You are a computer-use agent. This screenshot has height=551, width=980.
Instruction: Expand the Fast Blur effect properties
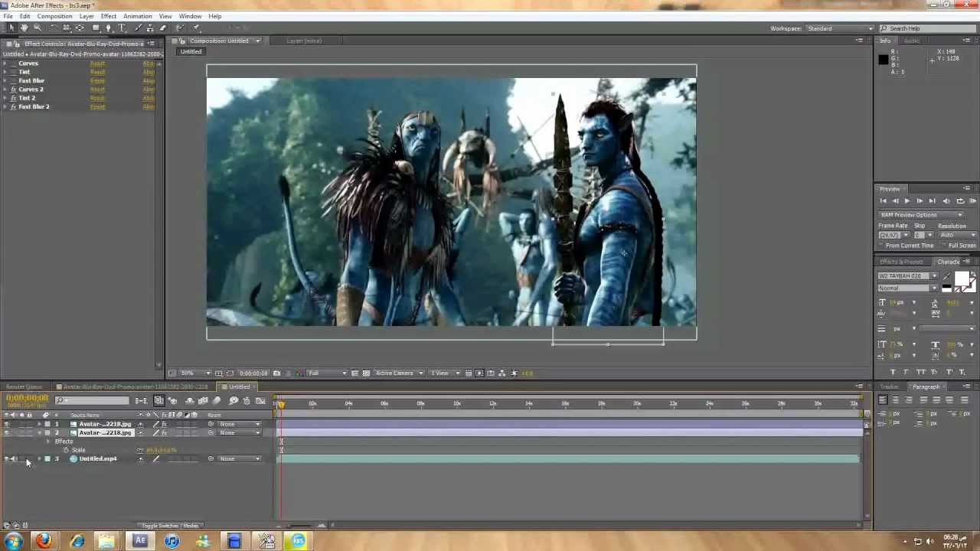5,80
